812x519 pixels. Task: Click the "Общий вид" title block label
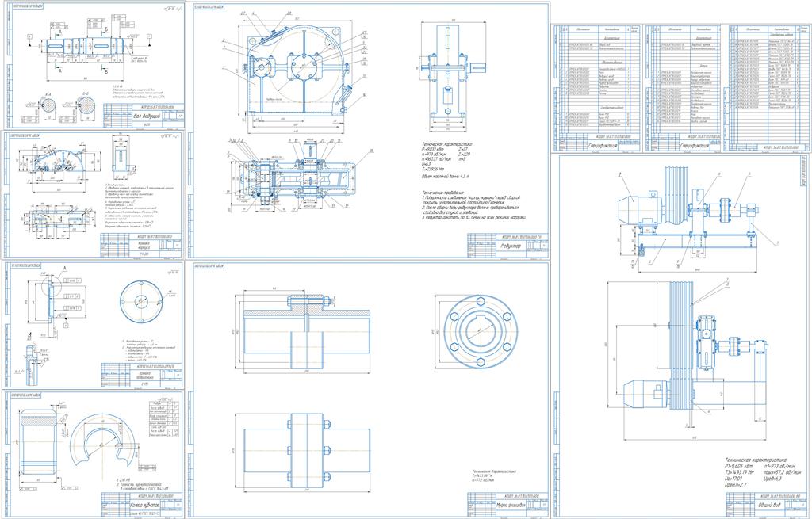click(x=771, y=503)
